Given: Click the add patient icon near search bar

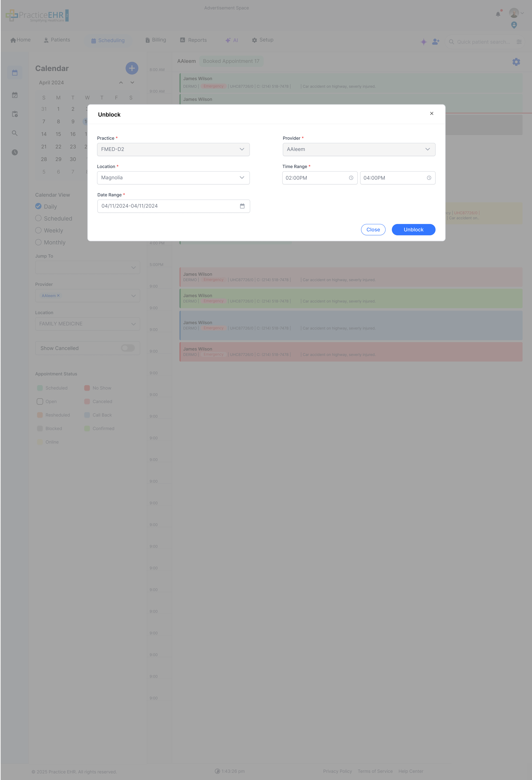Looking at the screenshot, I should tap(435, 42).
